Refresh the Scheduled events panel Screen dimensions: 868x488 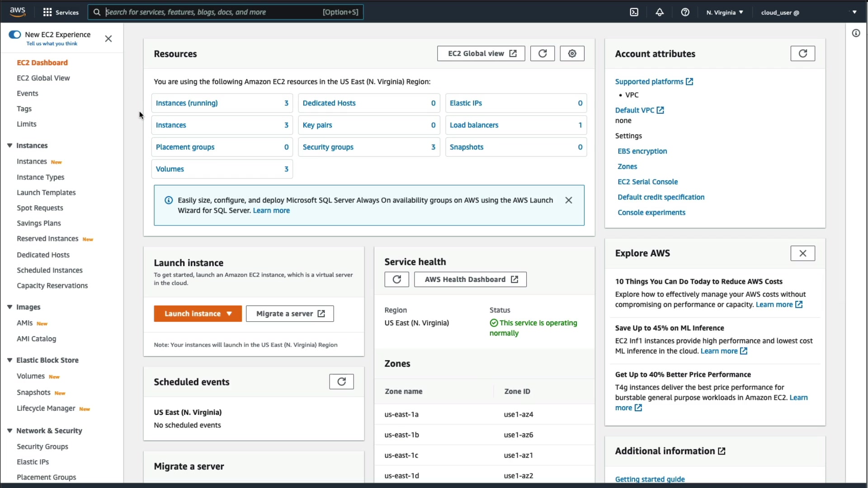341,382
